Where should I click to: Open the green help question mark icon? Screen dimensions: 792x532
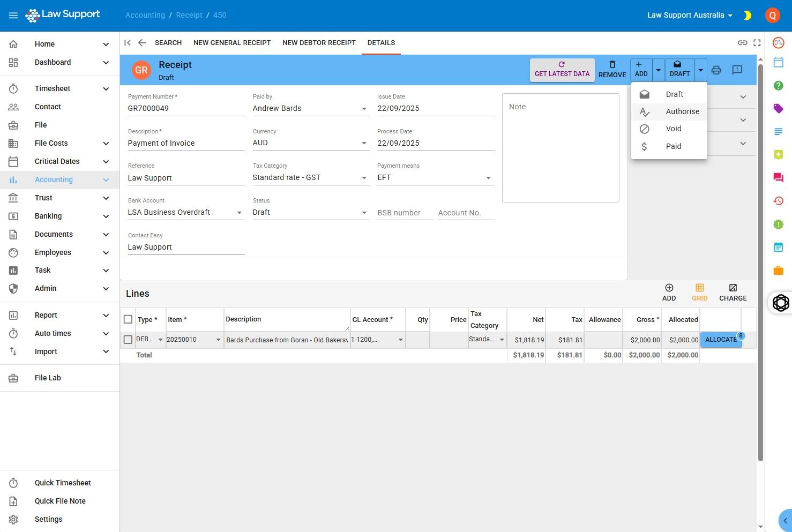pyautogui.click(x=779, y=86)
